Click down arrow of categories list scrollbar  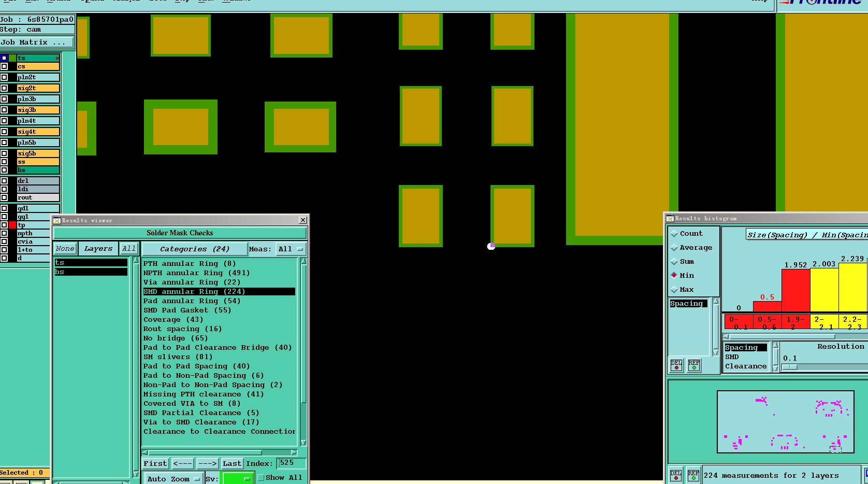point(303,443)
